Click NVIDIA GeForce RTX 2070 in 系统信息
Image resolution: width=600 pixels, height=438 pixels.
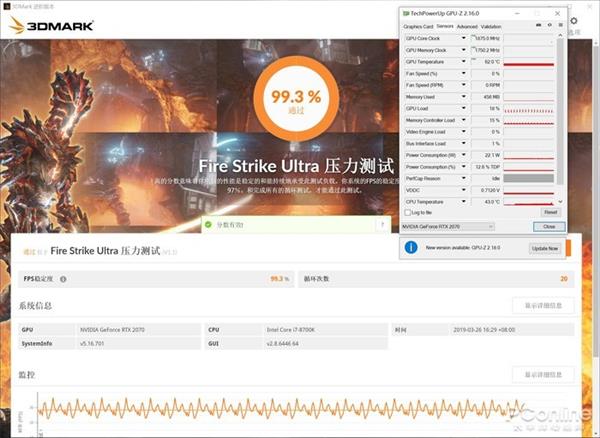coord(112,330)
